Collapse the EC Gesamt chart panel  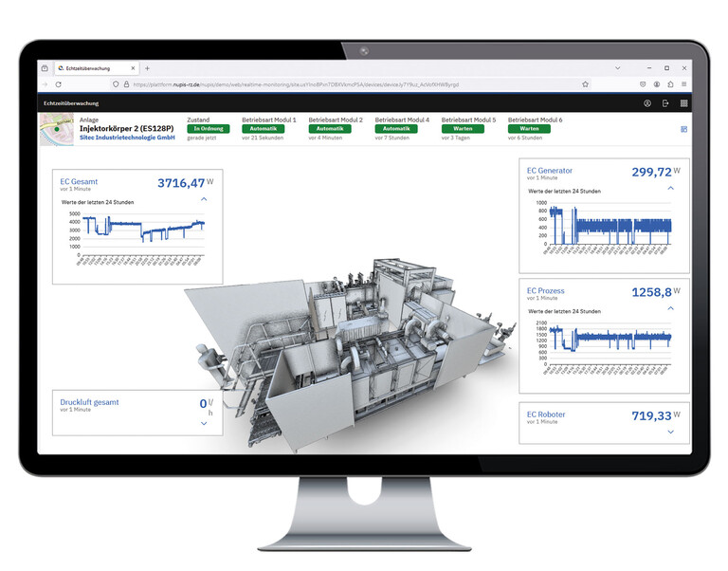tap(204, 200)
